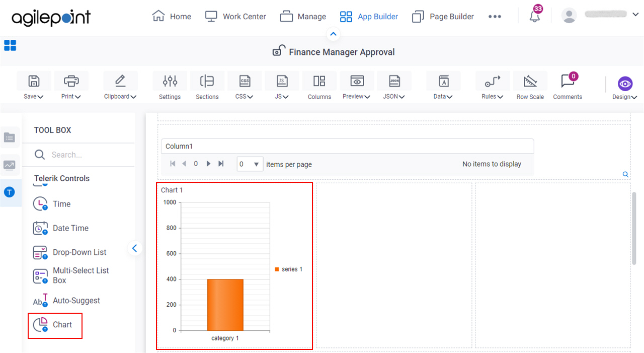Click the JS file icon
644x353 pixels.
[282, 81]
